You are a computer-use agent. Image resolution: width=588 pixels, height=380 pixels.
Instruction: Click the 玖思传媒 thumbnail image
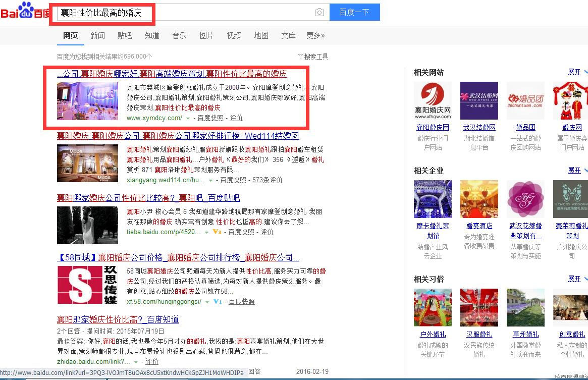coord(87,285)
